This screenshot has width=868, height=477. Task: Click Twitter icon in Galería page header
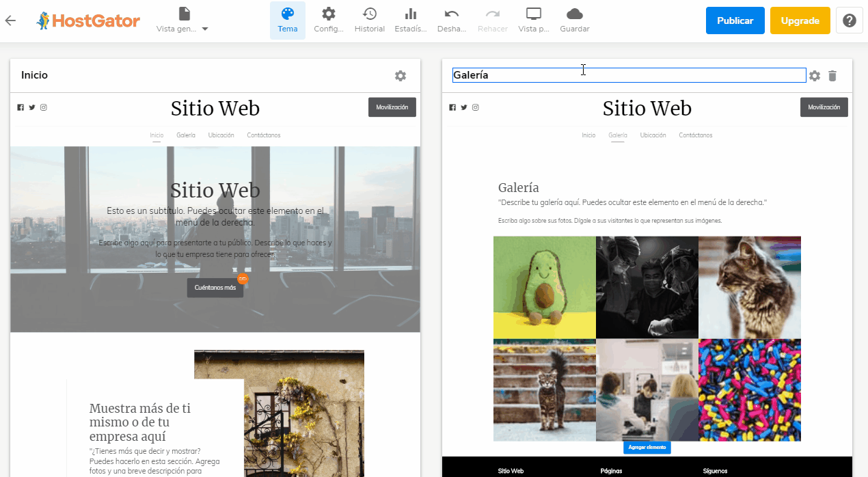pyautogui.click(x=464, y=107)
